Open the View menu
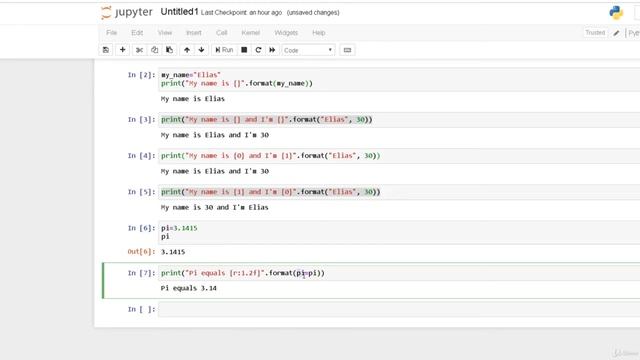640x360 pixels. click(165, 33)
